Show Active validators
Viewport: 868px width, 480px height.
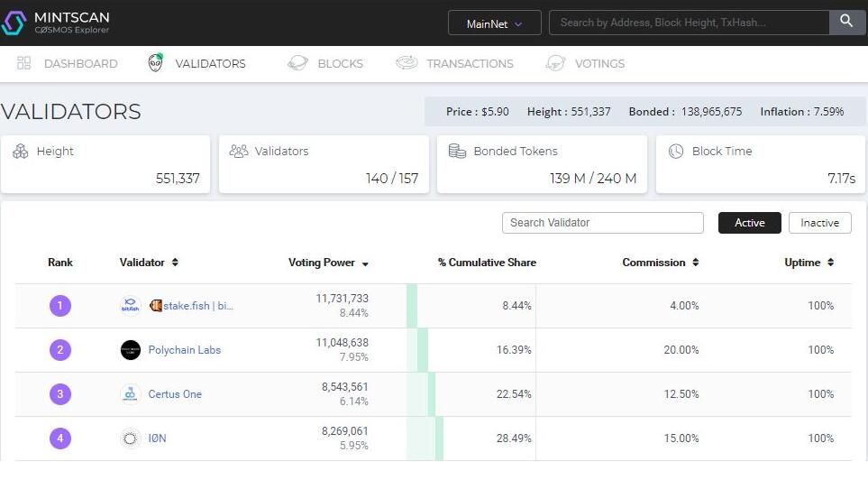click(x=750, y=223)
